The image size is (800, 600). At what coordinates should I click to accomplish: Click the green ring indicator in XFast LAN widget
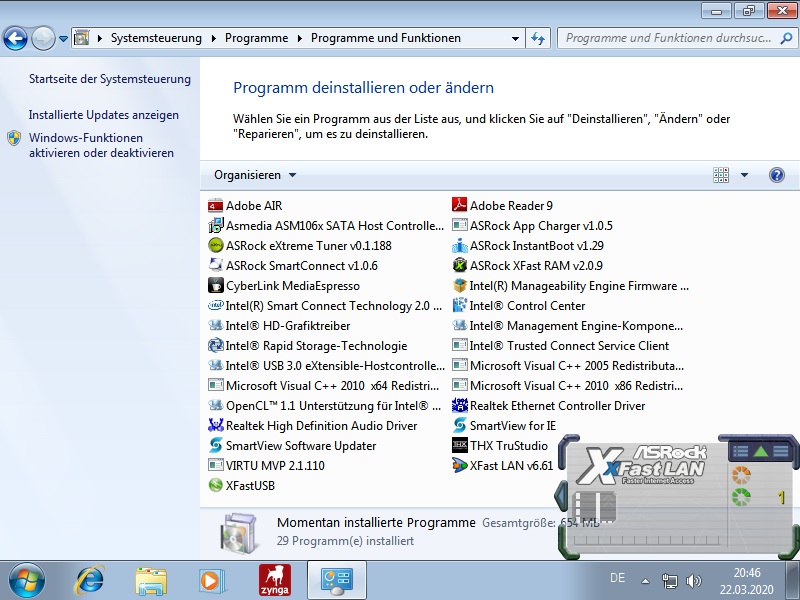pos(741,497)
